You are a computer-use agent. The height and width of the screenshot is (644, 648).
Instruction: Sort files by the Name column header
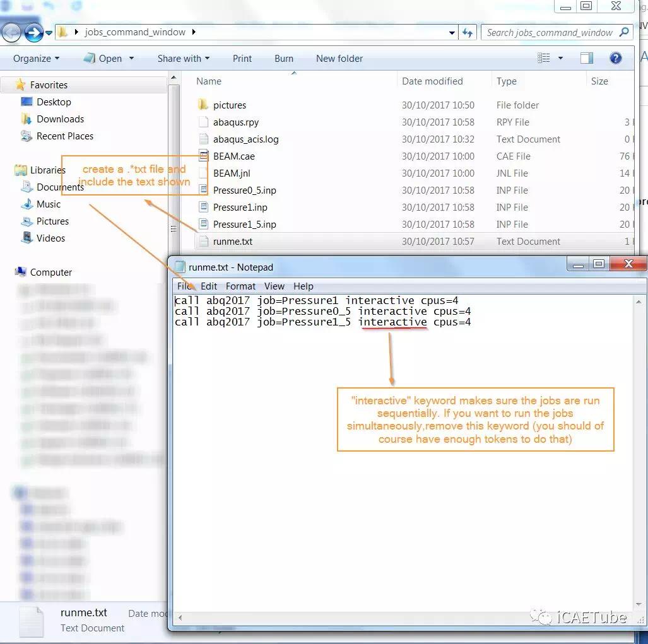point(209,81)
